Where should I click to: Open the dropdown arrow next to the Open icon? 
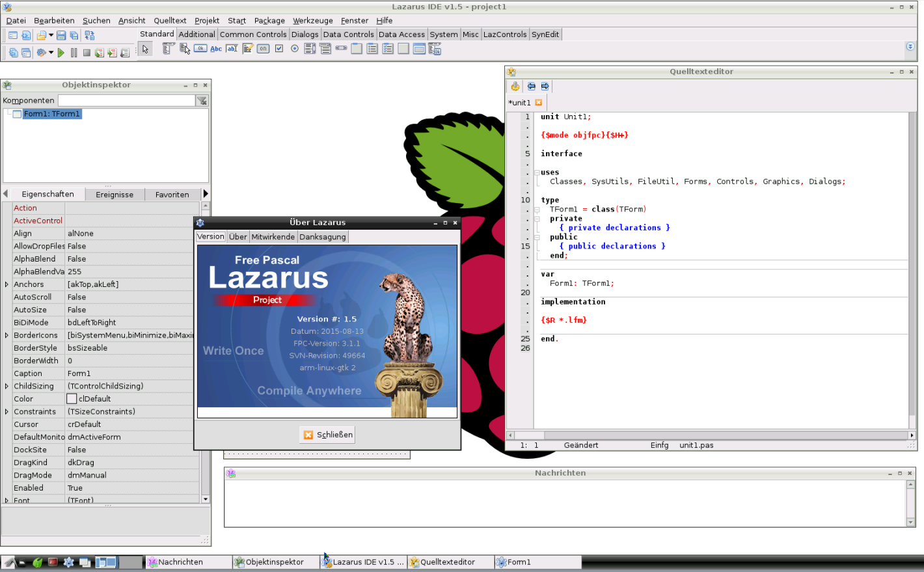point(51,36)
